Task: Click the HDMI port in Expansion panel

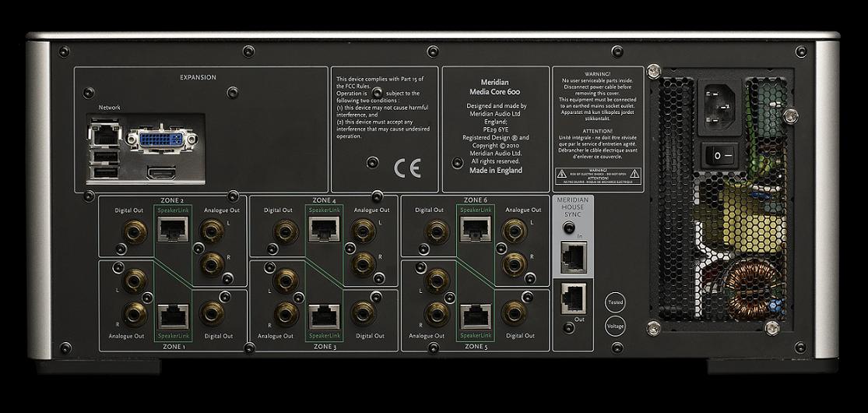Action: tap(161, 172)
